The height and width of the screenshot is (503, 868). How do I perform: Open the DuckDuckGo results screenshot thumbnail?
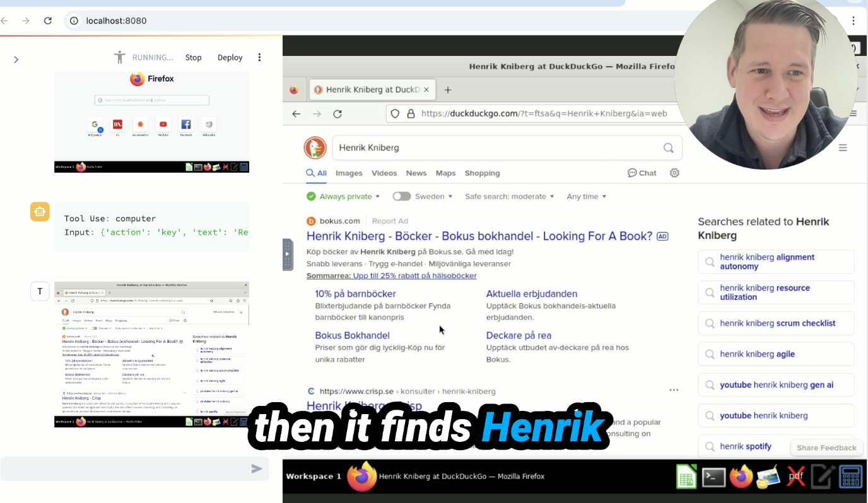point(151,354)
